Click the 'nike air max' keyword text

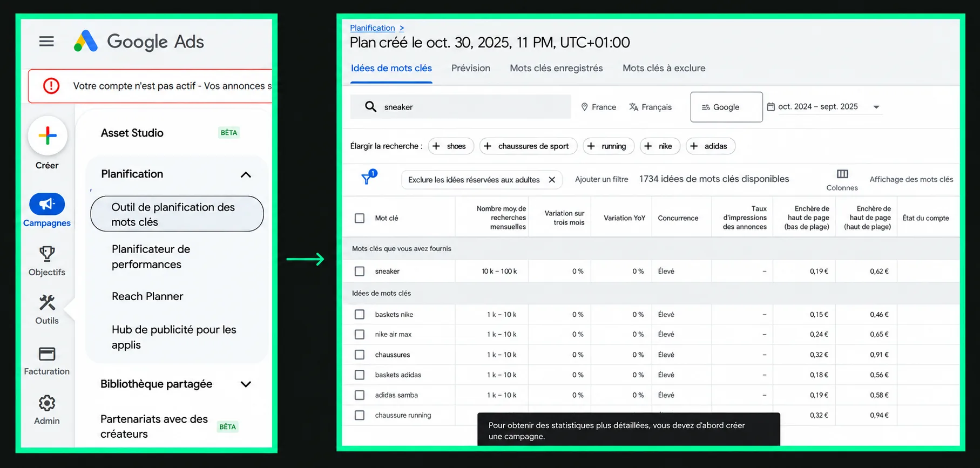point(393,335)
